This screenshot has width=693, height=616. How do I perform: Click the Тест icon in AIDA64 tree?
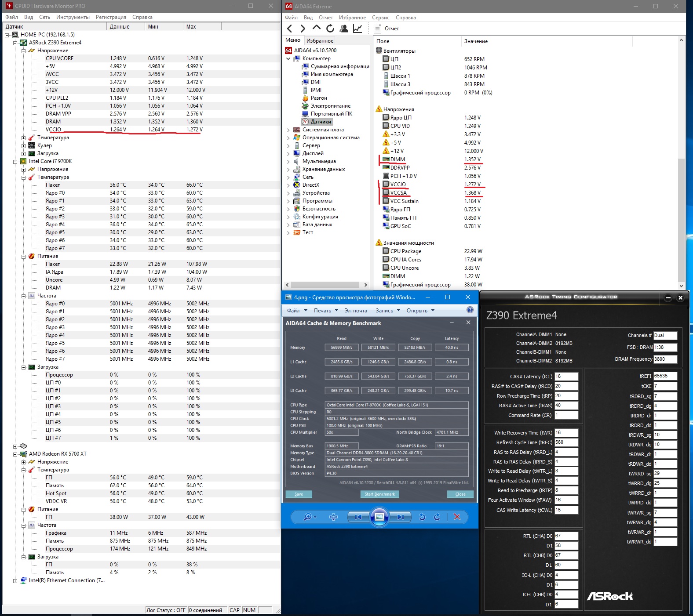pos(297,232)
